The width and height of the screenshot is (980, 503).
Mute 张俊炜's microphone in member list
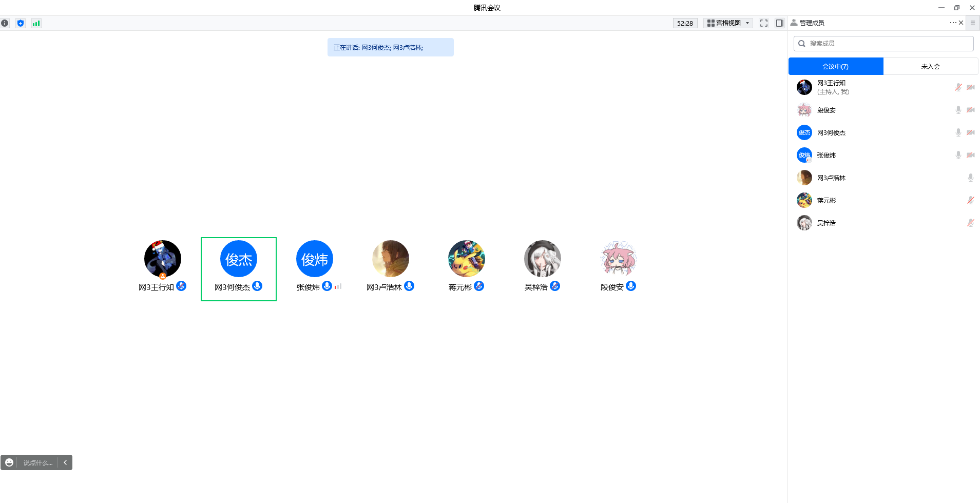[958, 155]
